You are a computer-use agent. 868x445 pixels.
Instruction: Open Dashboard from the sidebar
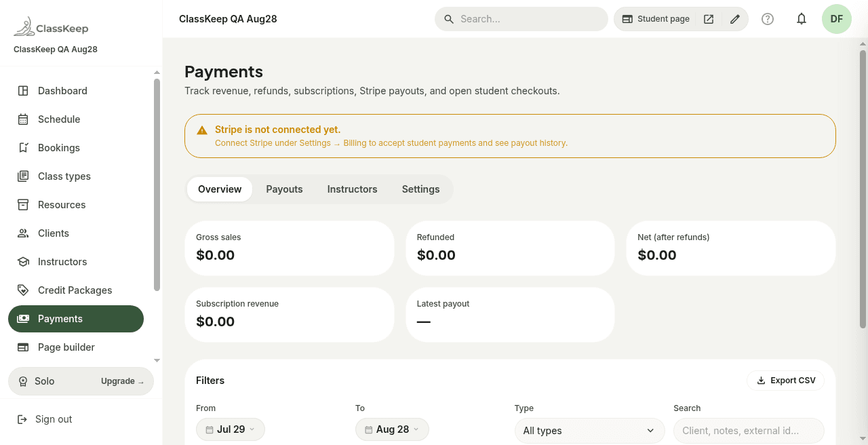click(76, 91)
